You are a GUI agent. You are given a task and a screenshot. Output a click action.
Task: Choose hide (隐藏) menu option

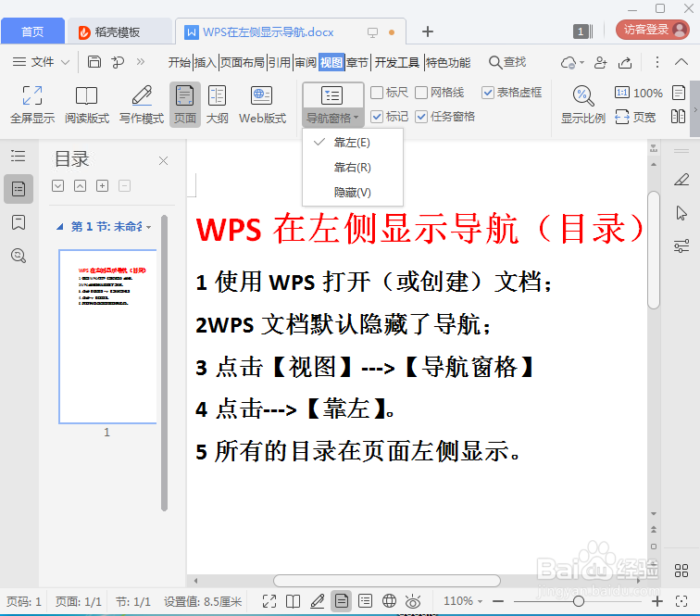tap(352, 193)
